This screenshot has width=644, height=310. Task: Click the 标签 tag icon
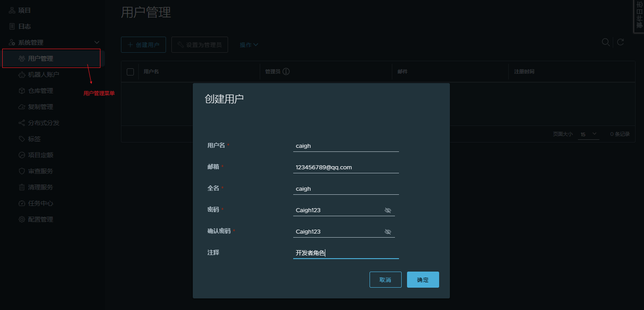tap(21, 139)
